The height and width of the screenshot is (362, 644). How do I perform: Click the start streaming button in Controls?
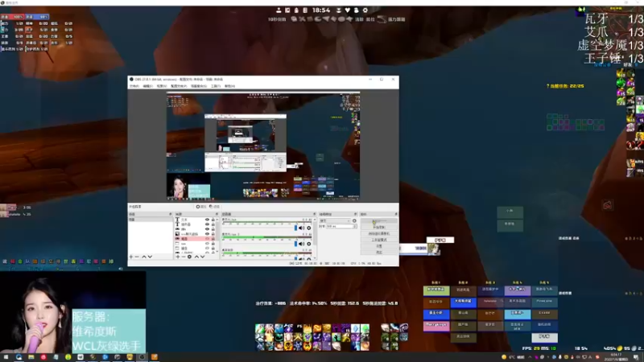point(379,220)
